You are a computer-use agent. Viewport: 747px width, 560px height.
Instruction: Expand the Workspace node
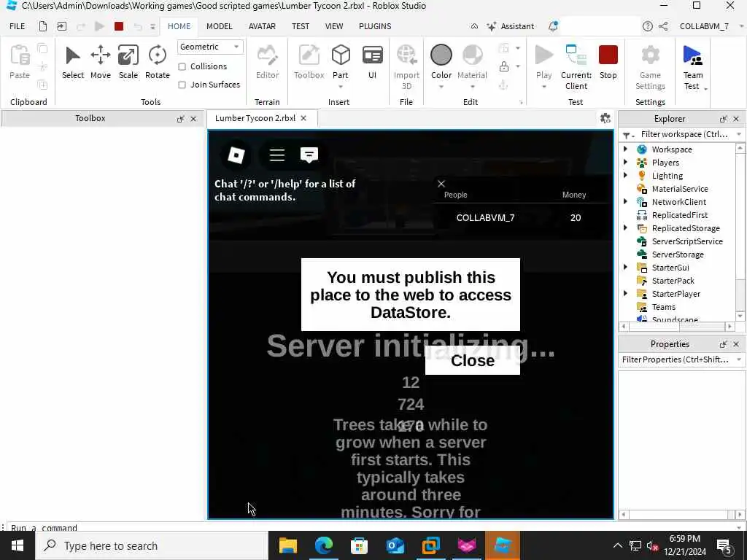coord(625,149)
